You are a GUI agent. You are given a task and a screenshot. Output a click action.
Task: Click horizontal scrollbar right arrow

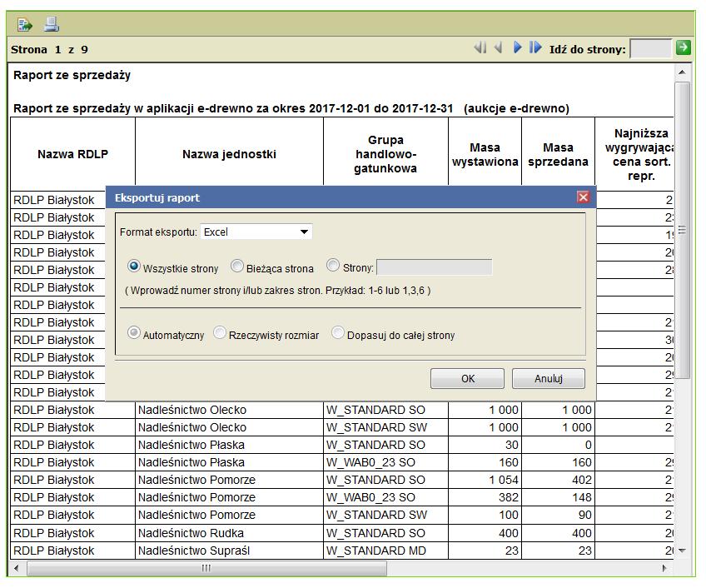(664, 568)
